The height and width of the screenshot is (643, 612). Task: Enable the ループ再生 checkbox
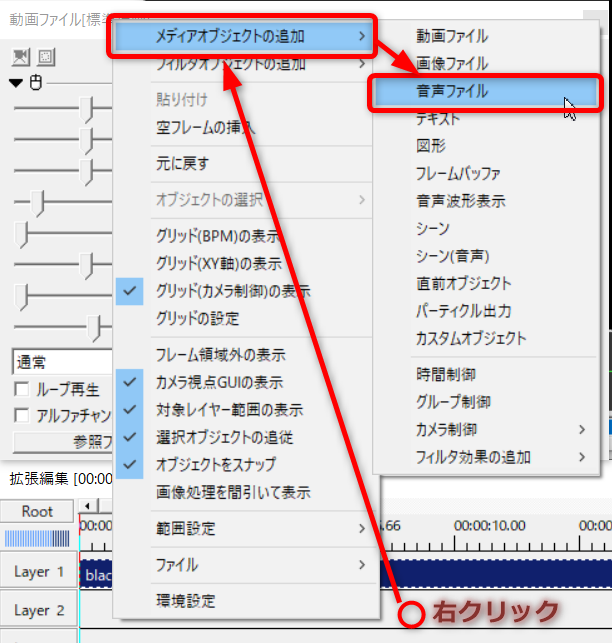pyautogui.click(x=21, y=389)
